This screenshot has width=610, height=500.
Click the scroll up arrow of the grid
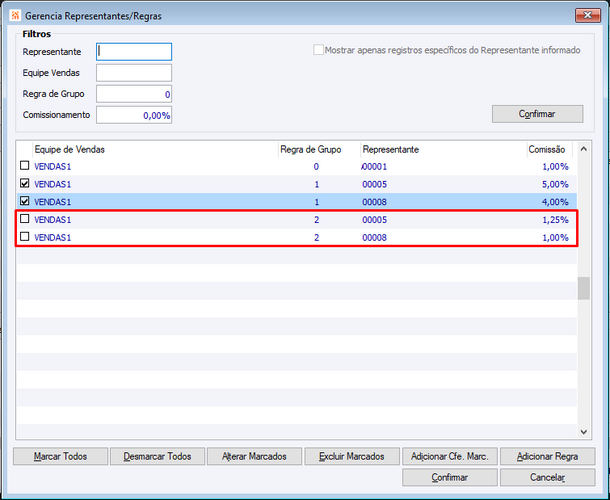point(584,149)
